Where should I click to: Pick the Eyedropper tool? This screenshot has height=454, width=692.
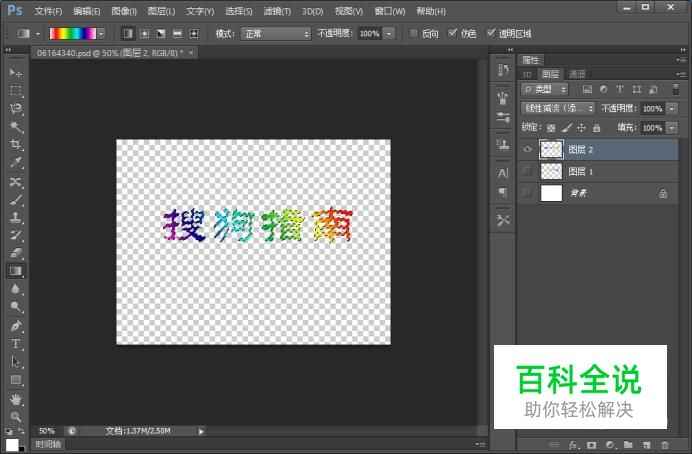tap(15, 163)
